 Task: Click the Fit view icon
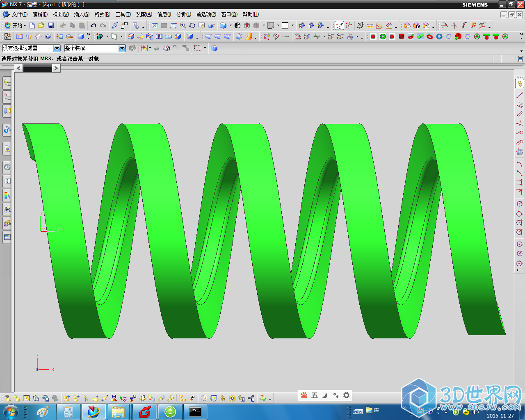[x=155, y=25]
